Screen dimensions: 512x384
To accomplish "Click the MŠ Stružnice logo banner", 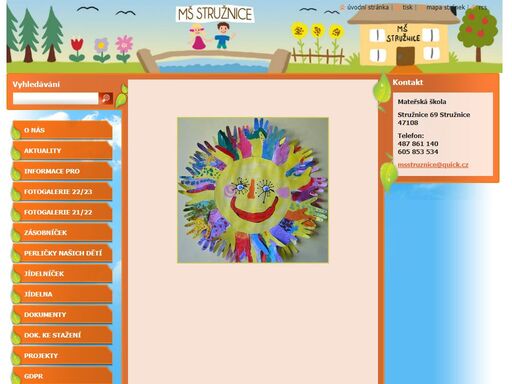I will pyautogui.click(x=215, y=14).
